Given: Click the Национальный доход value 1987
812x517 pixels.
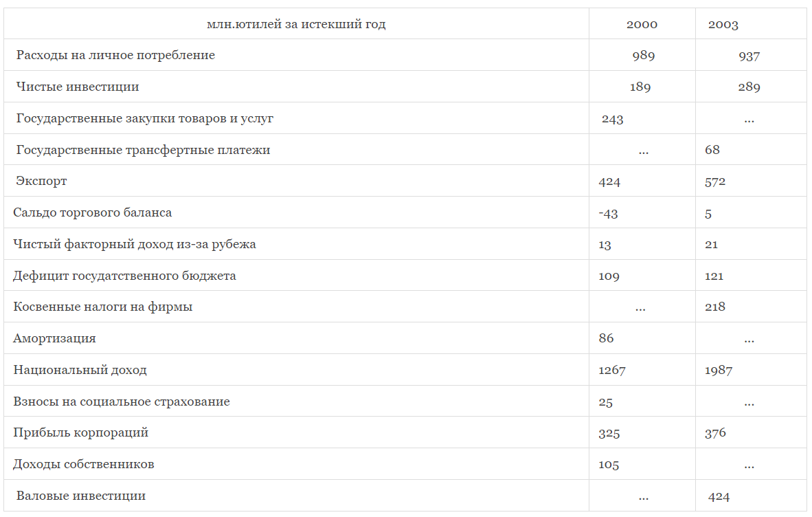Looking at the screenshot, I should [x=719, y=370].
